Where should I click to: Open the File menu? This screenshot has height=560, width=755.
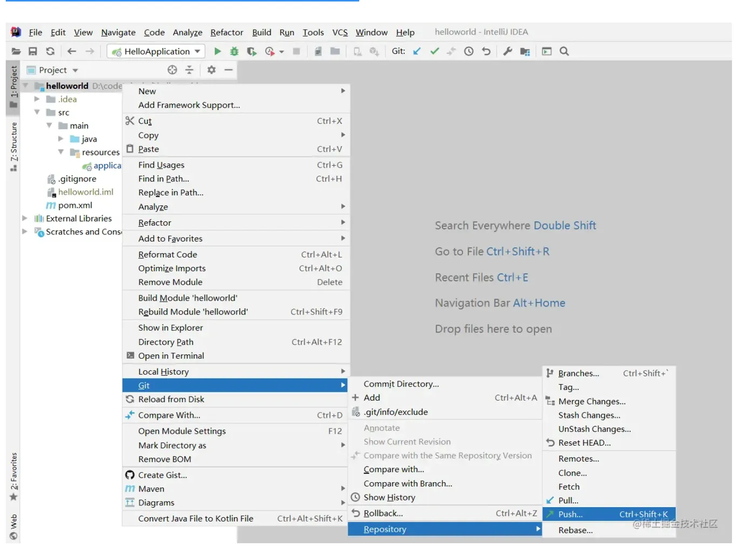[36, 32]
